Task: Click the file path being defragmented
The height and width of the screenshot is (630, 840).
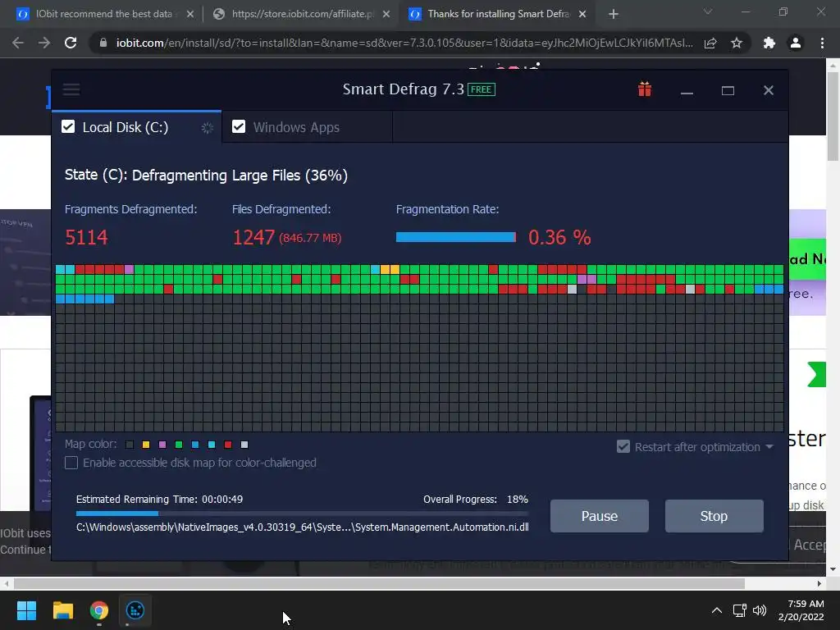Action: [302, 527]
